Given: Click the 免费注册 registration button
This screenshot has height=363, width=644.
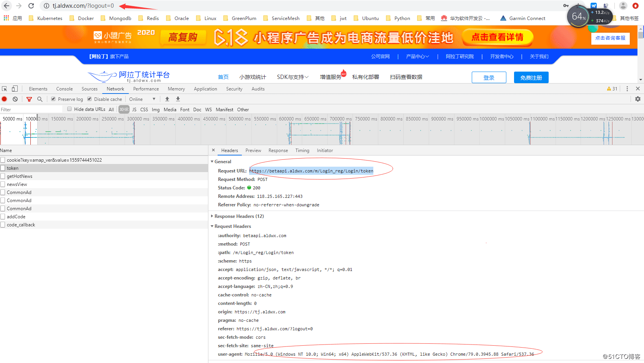Looking at the screenshot, I should click(x=531, y=77).
